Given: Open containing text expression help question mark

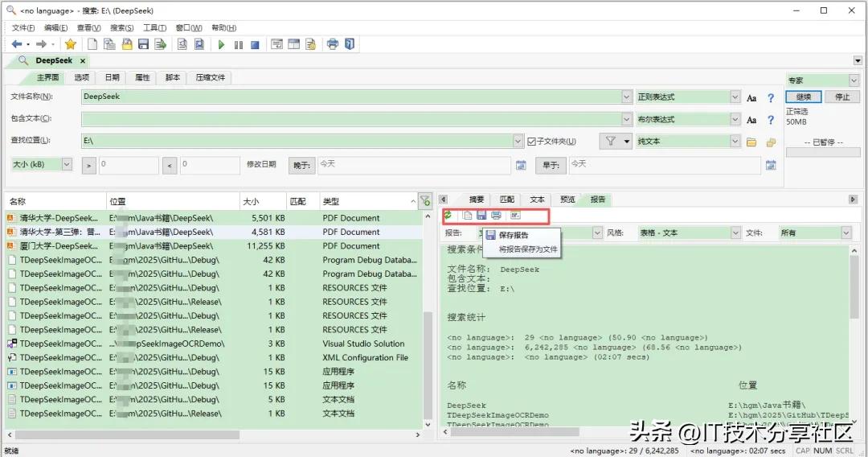Looking at the screenshot, I should point(771,120).
